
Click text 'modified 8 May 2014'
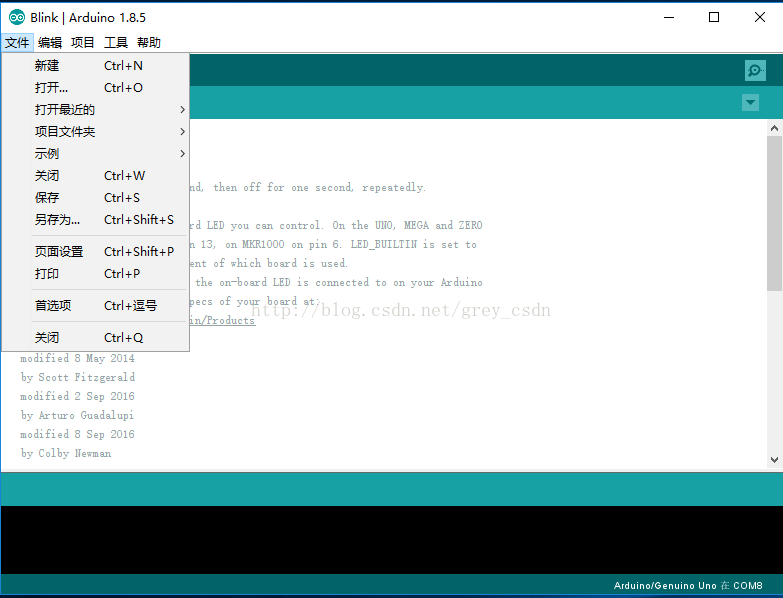click(x=77, y=358)
